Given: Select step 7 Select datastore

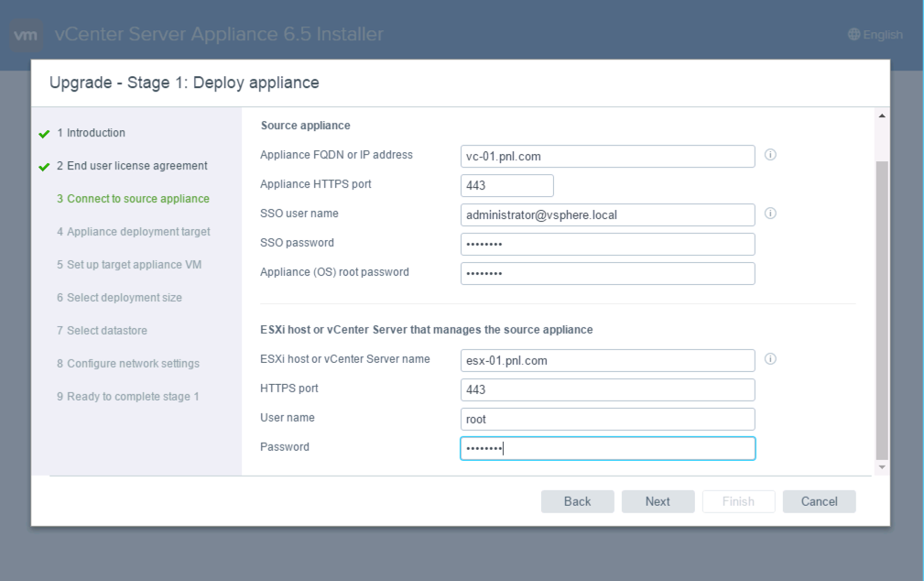Looking at the screenshot, I should point(102,331).
